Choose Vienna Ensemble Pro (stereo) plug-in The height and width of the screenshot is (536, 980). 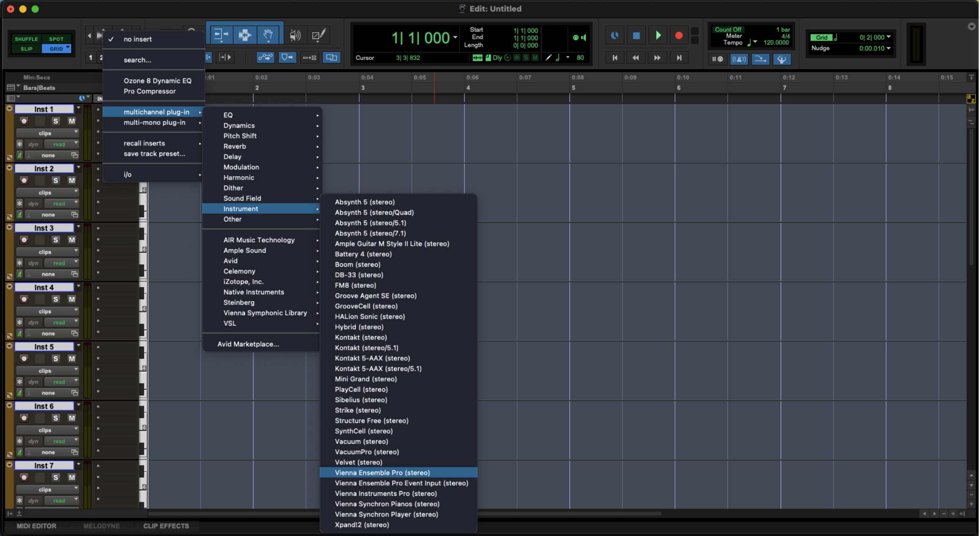(399, 472)
